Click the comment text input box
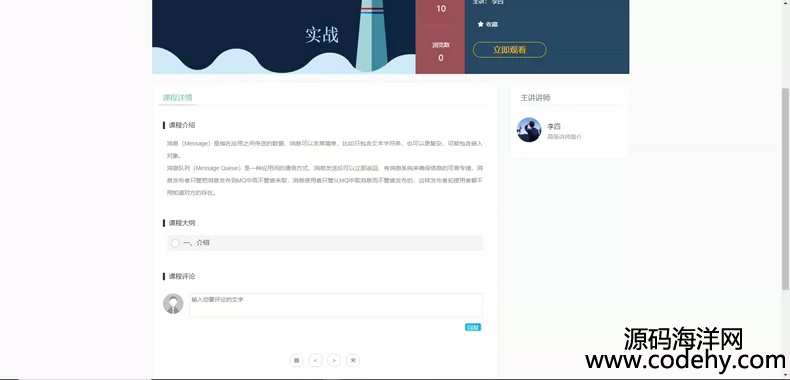The image size is (790, 380). [x=336, y=305]
